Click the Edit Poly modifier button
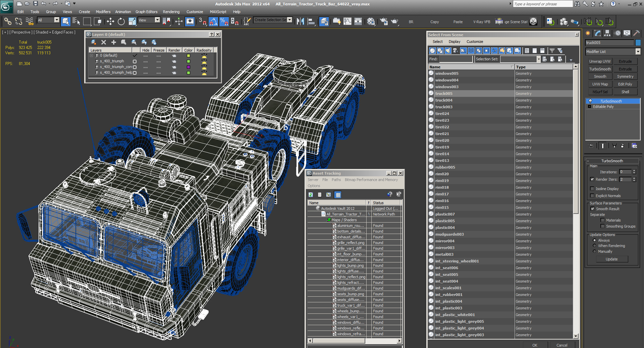This screenshot has height=348, width=644. [x=625, y=84]
